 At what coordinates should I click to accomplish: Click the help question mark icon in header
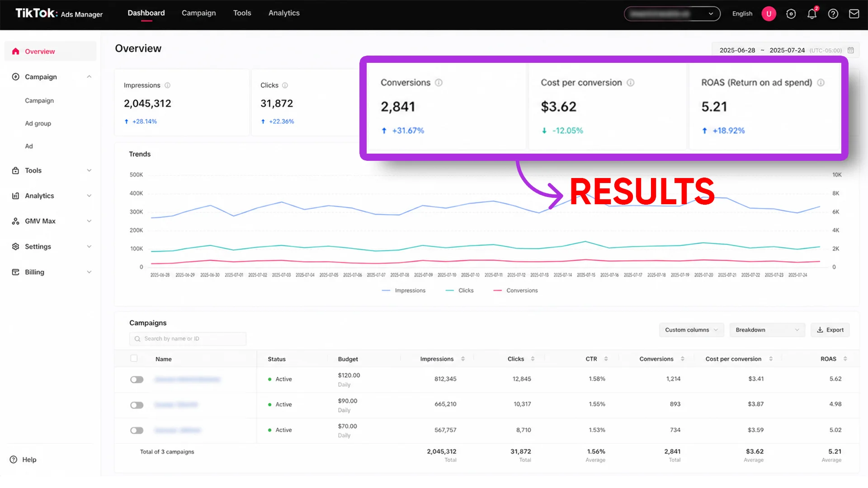[x=833, y=14]
